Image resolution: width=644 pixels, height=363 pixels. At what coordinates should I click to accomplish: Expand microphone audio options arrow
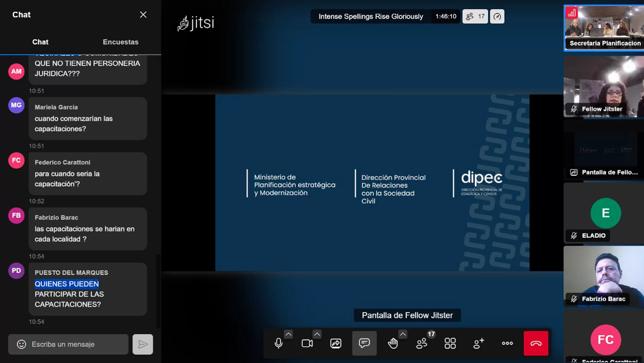pyautogui.click(x=288, y=334)
